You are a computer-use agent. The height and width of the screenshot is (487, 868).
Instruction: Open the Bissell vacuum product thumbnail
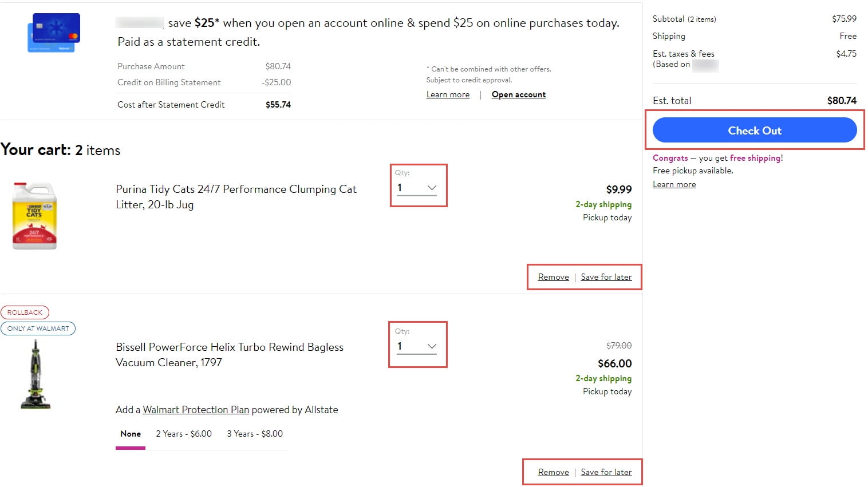click(x=35, y=374)
